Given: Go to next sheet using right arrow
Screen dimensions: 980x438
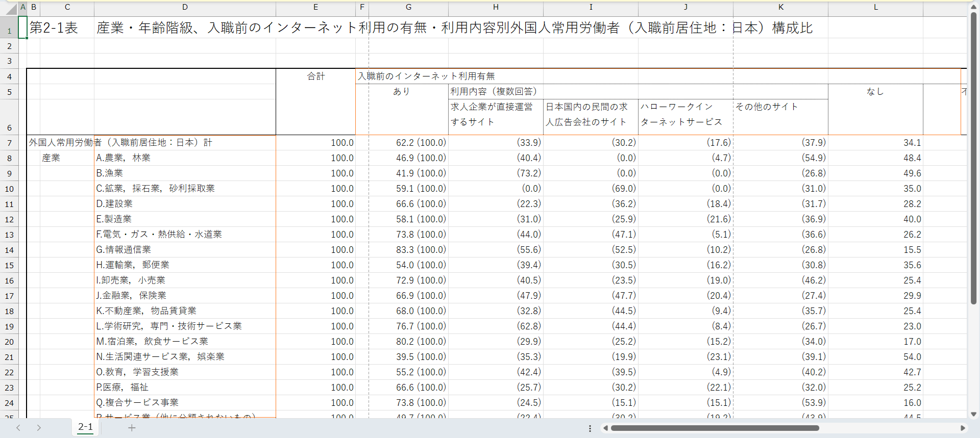Looking at the screenshot, I should (x=39, y=428).
